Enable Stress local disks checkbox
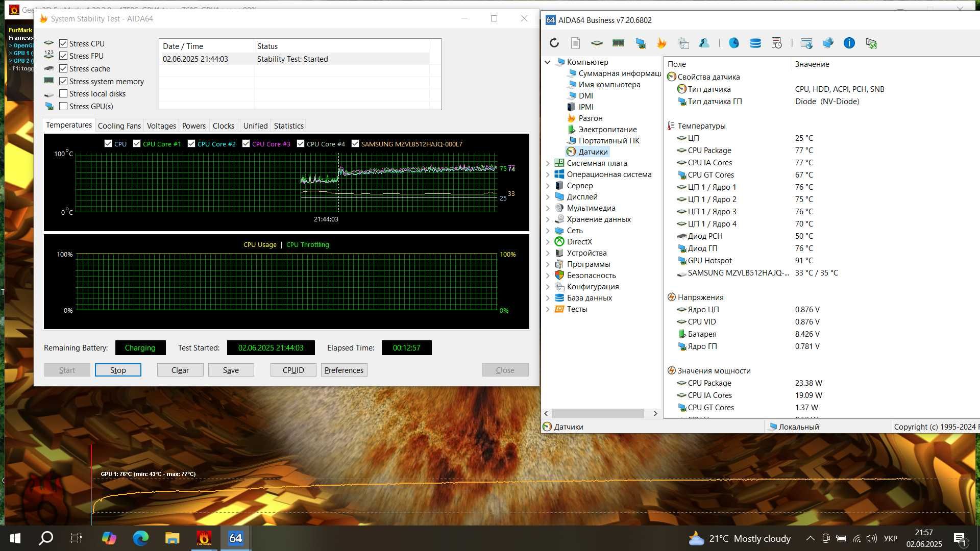The image size is (980, 551). 63,94
